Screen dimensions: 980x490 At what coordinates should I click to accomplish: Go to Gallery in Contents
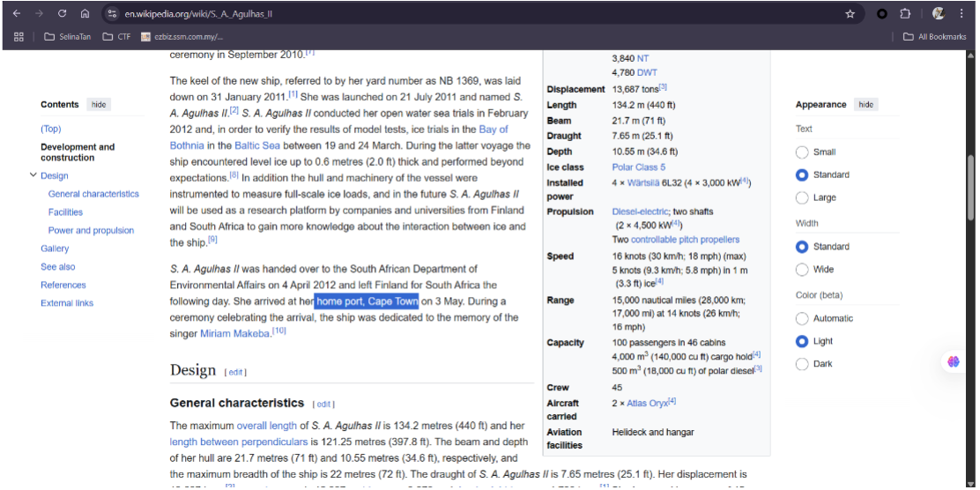[55, 249]
